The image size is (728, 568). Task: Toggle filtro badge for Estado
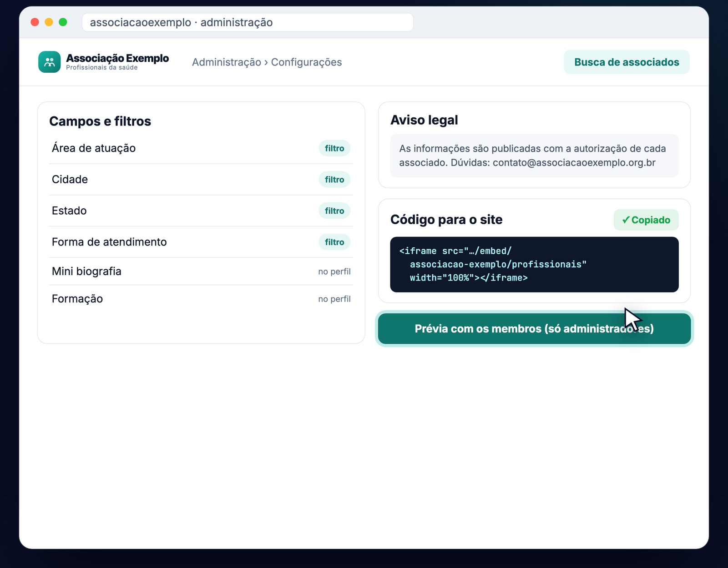click(334, 211)
